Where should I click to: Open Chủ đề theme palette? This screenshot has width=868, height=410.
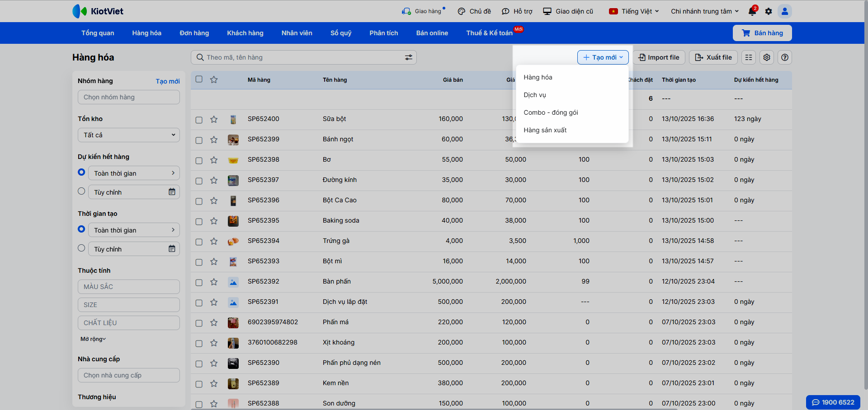[x=474, y=11]
